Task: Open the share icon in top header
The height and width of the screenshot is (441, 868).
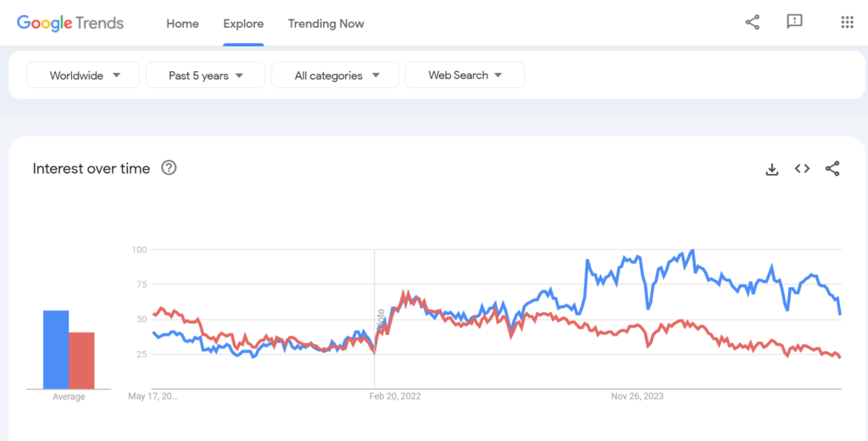Action: [x=753, y=22]
